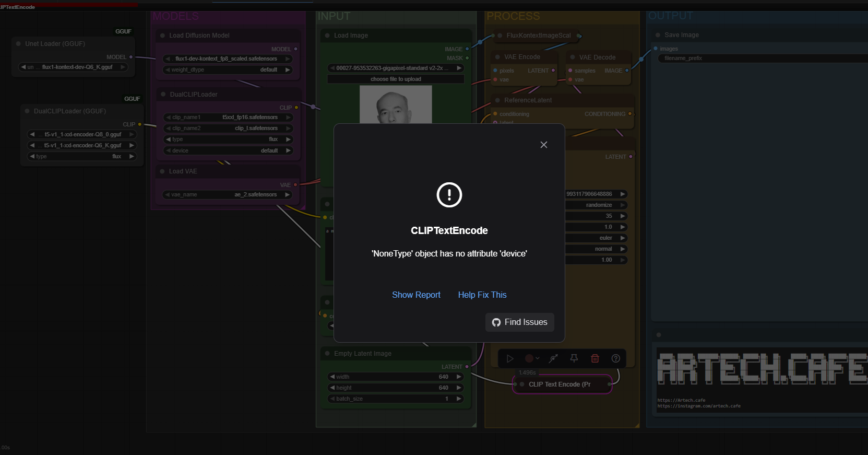Click the Help Fix This link
The height and width of the screenshot is (455, 868).
click(x=482, y=295)
